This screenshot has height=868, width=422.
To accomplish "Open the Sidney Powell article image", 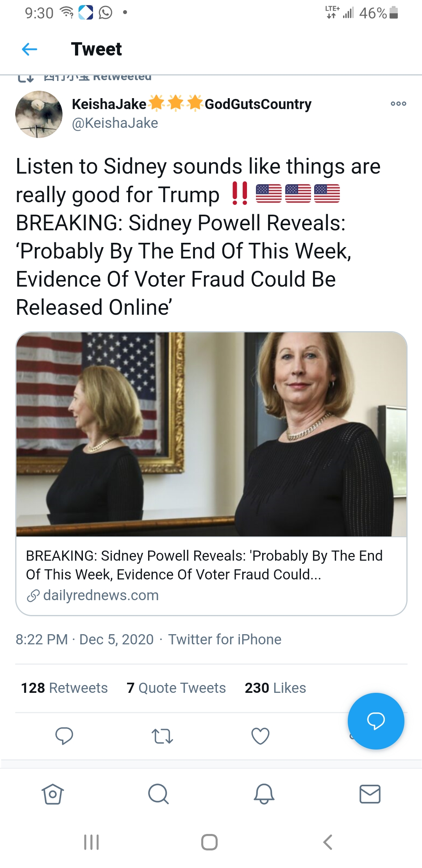I will (x=211, y=434).
